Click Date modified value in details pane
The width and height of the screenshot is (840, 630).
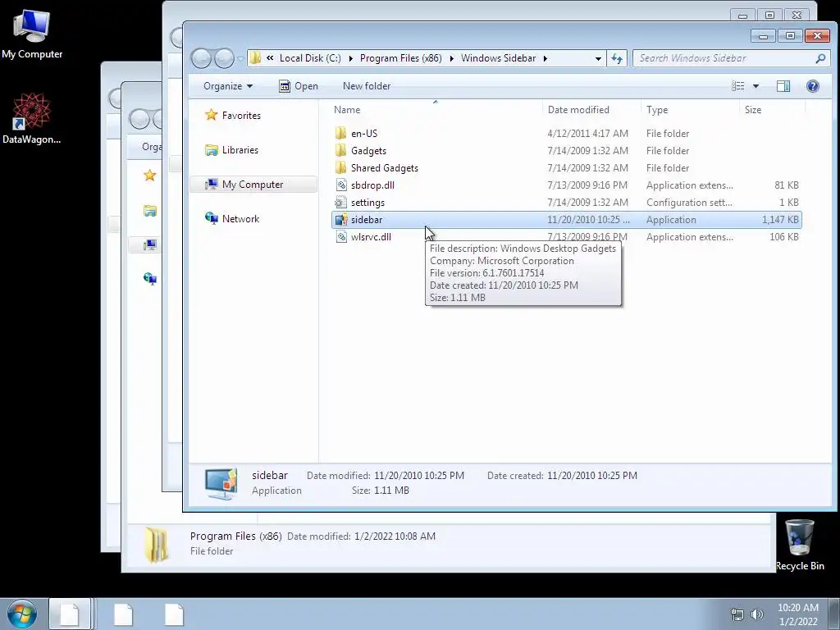419,476
